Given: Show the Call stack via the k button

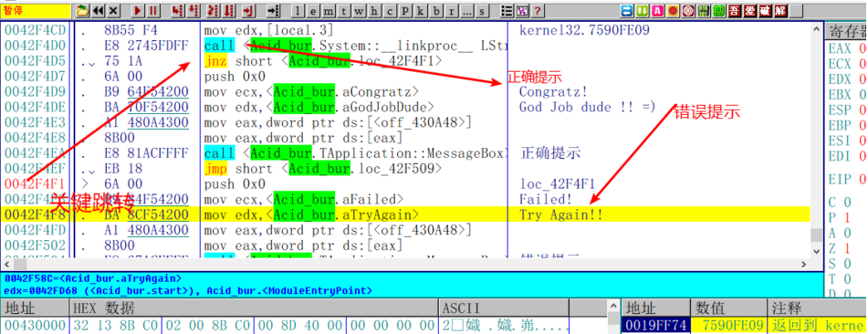Looking at the screenshot, I should click(x=420, y=11).
